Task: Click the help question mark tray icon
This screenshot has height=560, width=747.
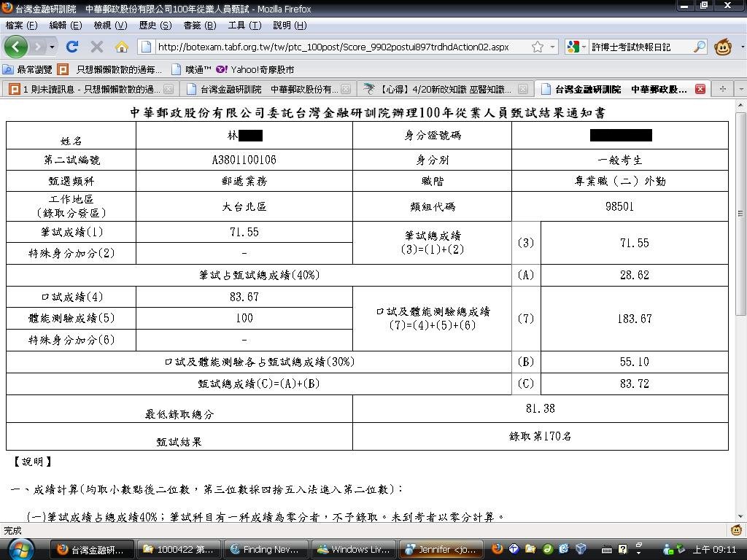Action: click(x=623, y=549)
